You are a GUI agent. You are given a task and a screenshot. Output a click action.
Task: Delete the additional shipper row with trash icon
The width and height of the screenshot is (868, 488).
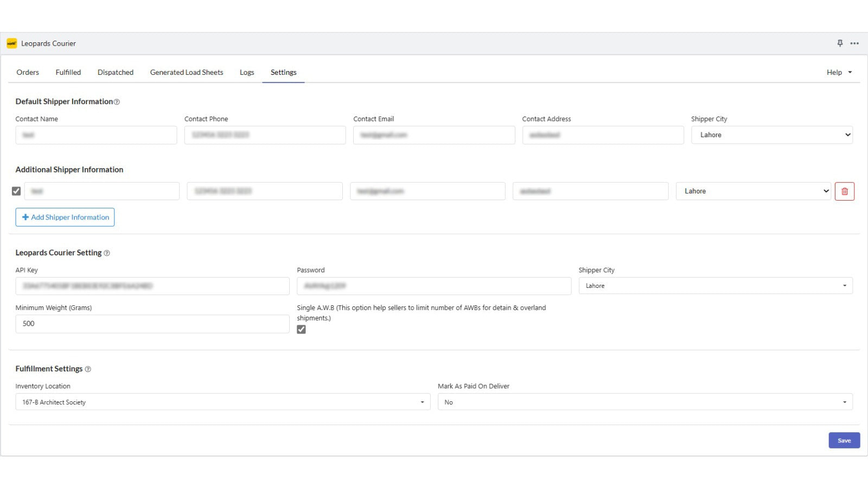844,191
